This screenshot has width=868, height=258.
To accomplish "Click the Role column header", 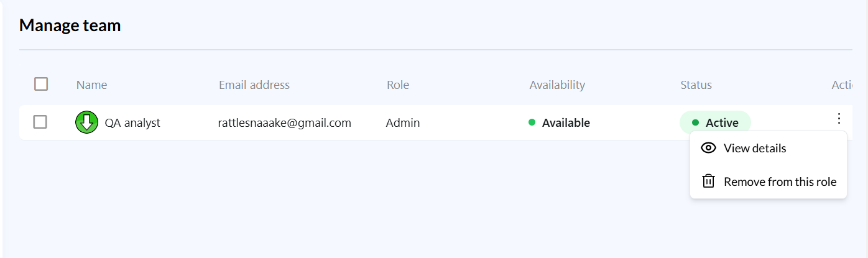I will pos(397,85).
